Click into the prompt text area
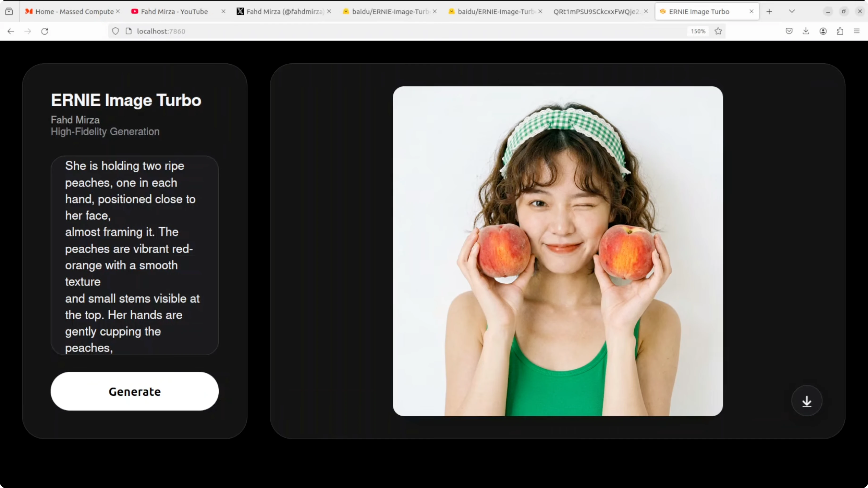This screenshot has height=488, width=868. pos(134,255)
